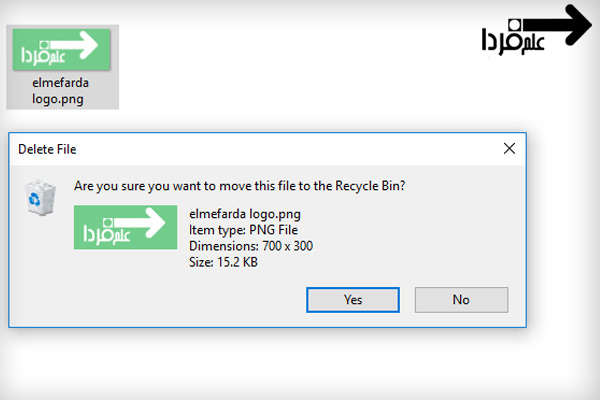Close the Delete File dialog
600x400 pixels.
510,149
